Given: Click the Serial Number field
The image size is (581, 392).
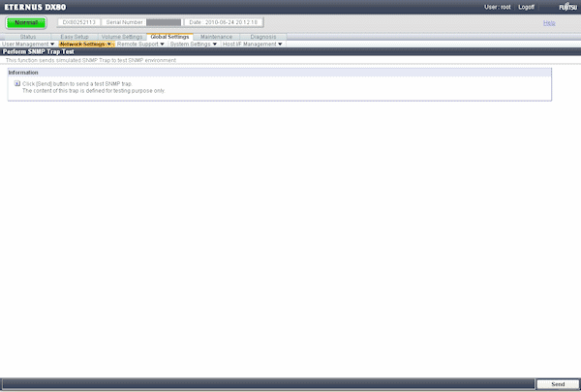Looking at the screenshot, I should pyautogui.click(x=142, y=22).
